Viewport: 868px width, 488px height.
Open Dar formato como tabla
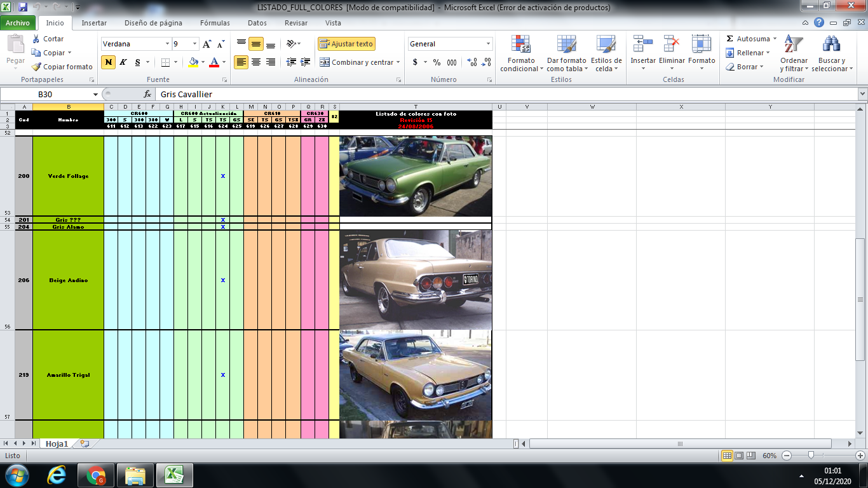tap(566, 53)
